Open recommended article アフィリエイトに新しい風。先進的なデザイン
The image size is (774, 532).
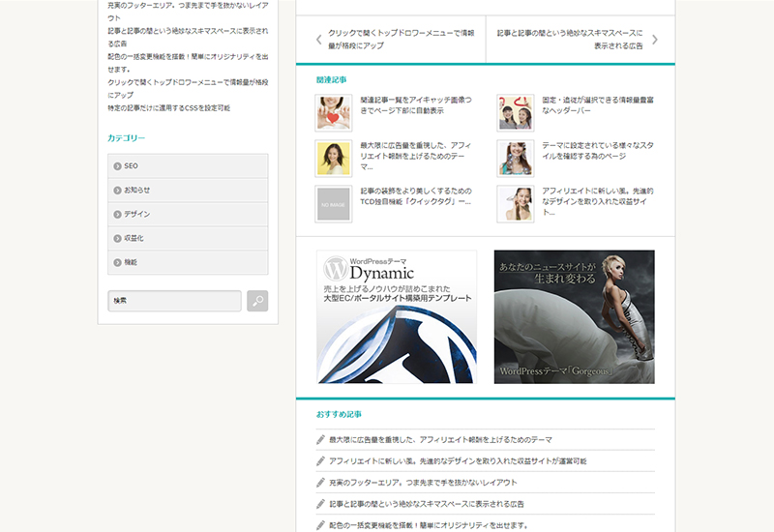458,461
